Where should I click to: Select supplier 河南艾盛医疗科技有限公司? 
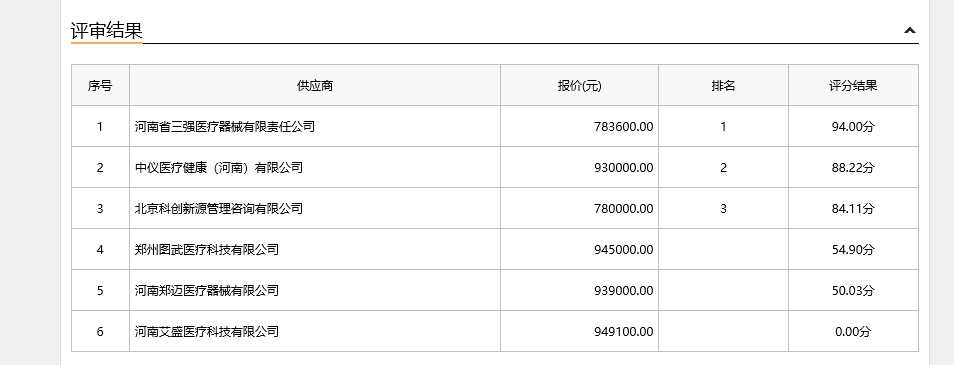click(207, 332)
